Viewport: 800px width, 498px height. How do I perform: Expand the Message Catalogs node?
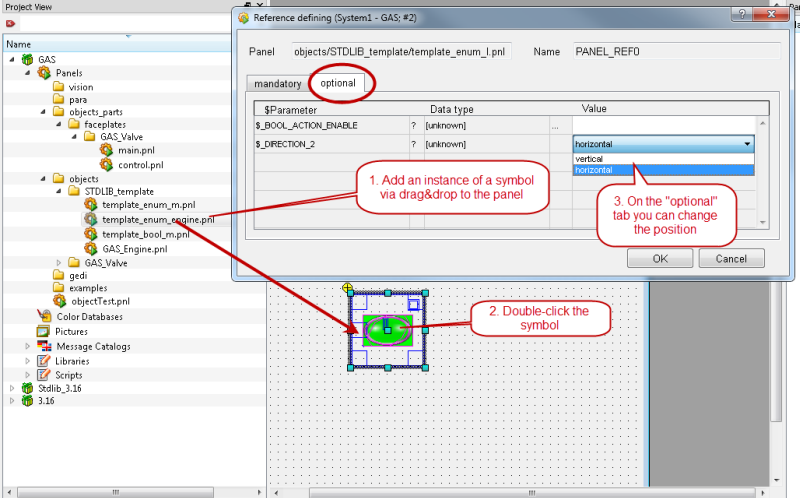[28, 346]
